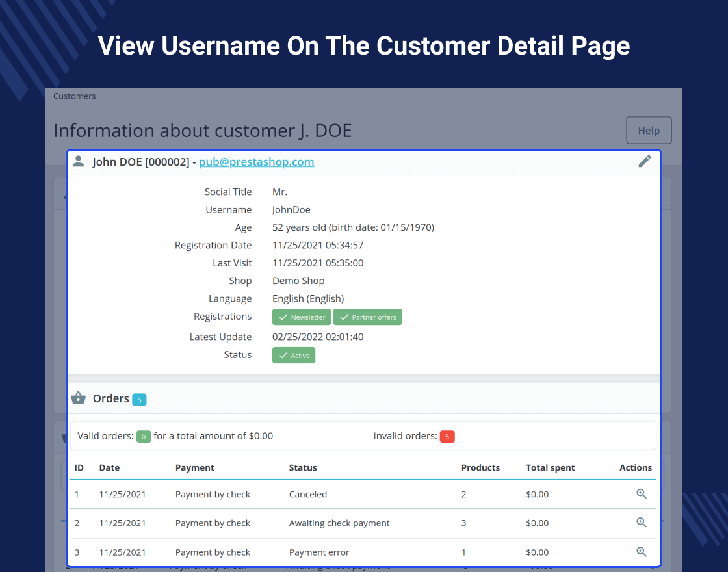Click the Demo Shop value

[298, 281]
